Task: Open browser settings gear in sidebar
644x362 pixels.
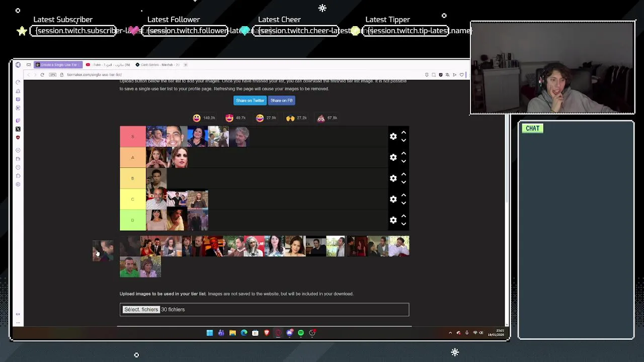Action: tap(18, 185)
